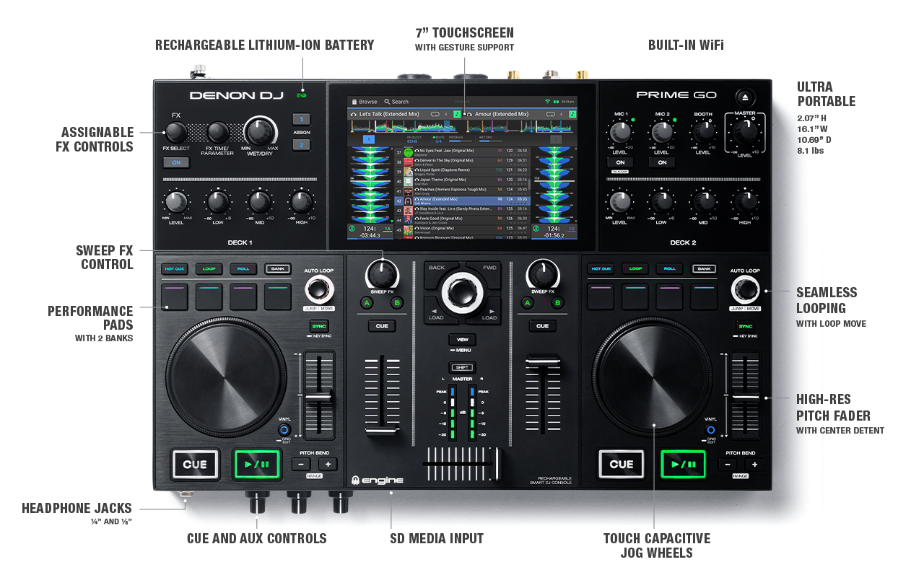
Task: Toggle the FX ON button
Action: [x=175, y=162]
